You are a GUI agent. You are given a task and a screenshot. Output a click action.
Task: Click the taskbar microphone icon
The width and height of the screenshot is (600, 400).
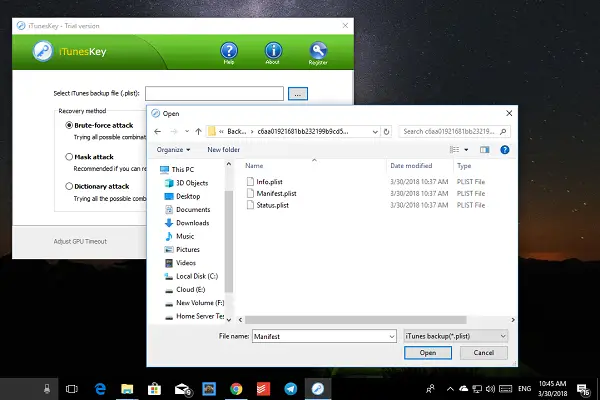(x=47, y=389)
